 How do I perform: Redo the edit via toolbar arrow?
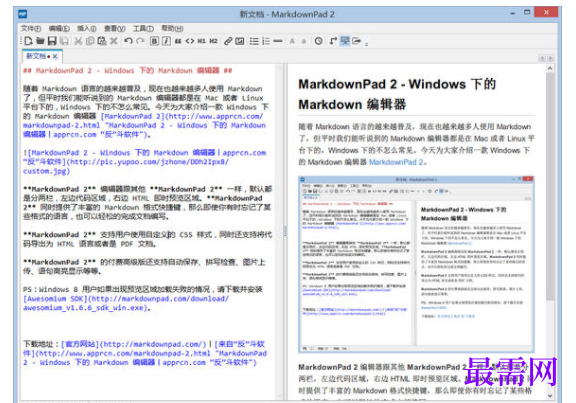click(140, 41)
